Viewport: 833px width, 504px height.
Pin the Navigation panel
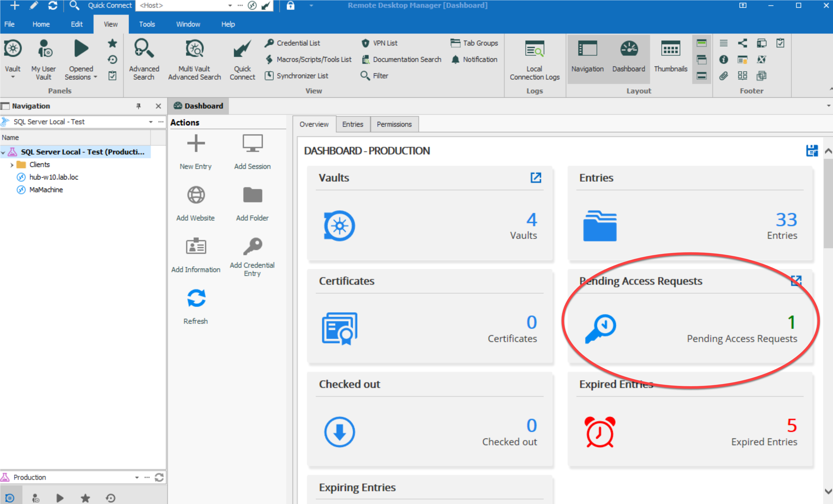point(138,106)
